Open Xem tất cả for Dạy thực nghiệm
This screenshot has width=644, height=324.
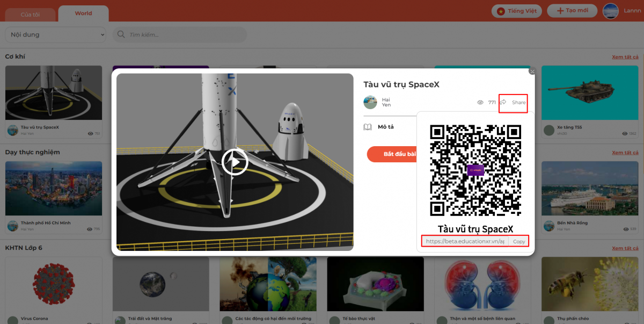pyautogui.click(x=625, y=153)
